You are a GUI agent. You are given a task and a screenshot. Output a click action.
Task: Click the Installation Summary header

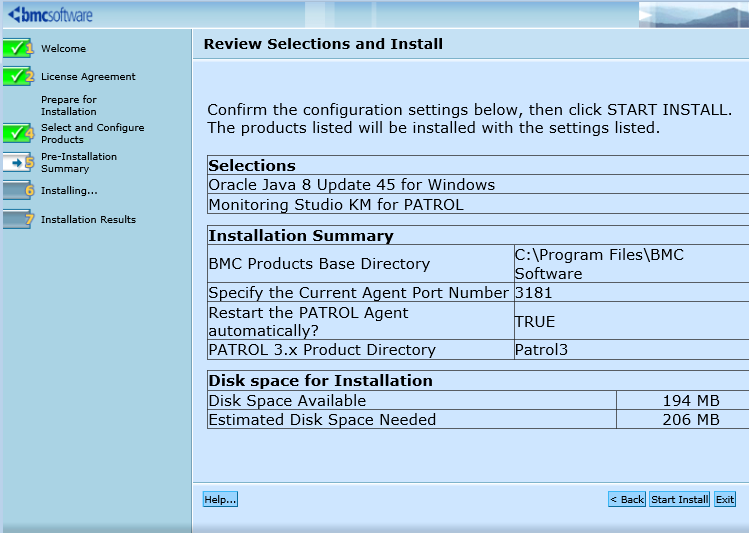click(x=478, y=235)
